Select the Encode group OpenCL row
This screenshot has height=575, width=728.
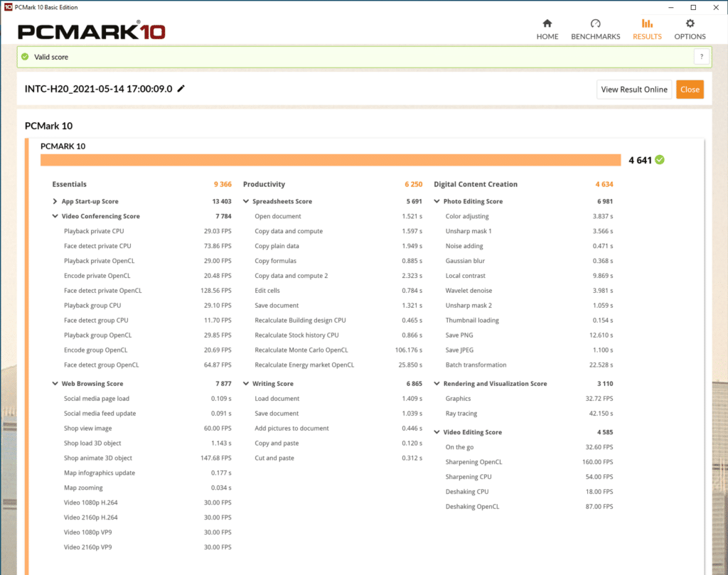148,350
